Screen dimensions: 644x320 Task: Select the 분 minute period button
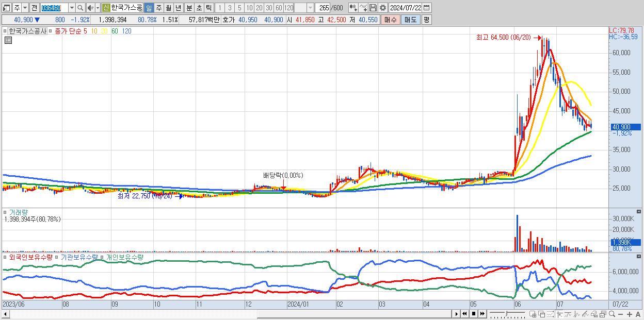point(189,8)
